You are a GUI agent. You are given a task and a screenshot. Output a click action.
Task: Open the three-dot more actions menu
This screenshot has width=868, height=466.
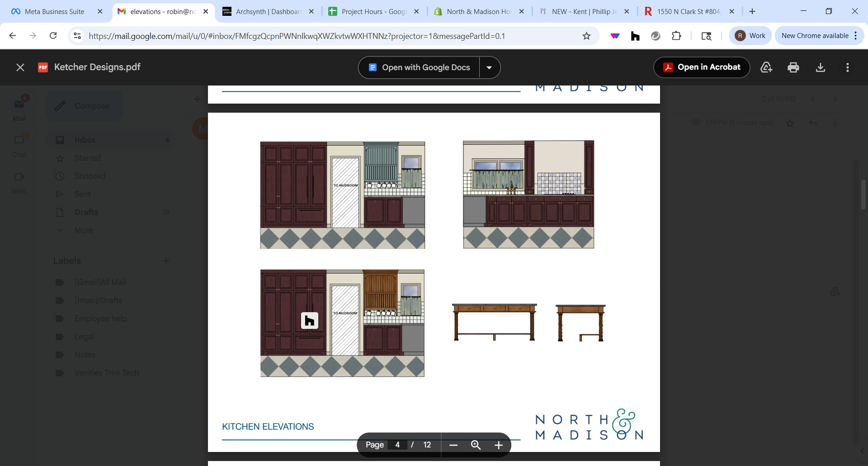coord(847,67)
